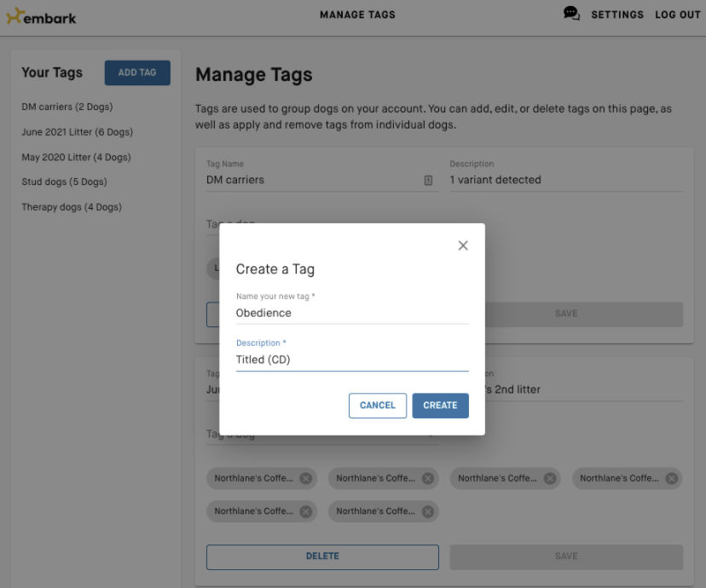This screenshot has width=706, height=588.
Task: Click the Description field containing Titled (CD)
Action: click(351, 360)
